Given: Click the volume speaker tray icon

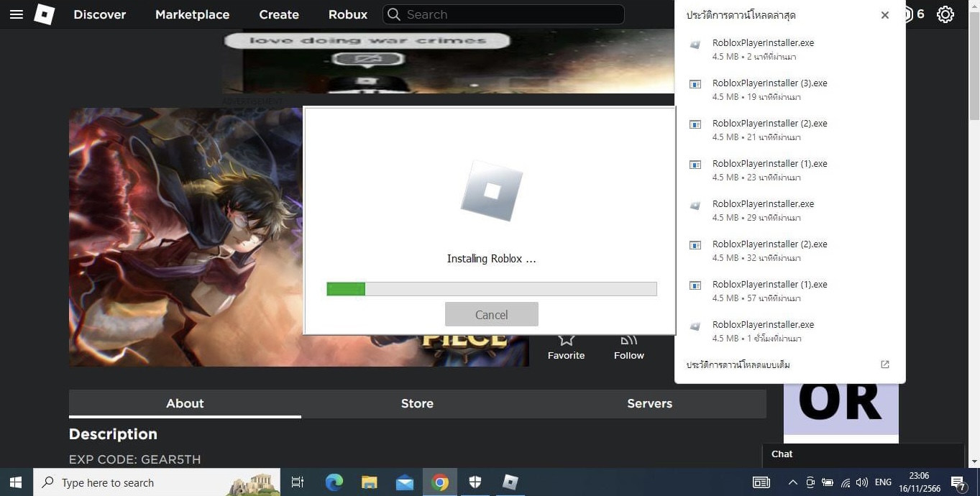Looking at the screenshot, I should click(862, 482).
